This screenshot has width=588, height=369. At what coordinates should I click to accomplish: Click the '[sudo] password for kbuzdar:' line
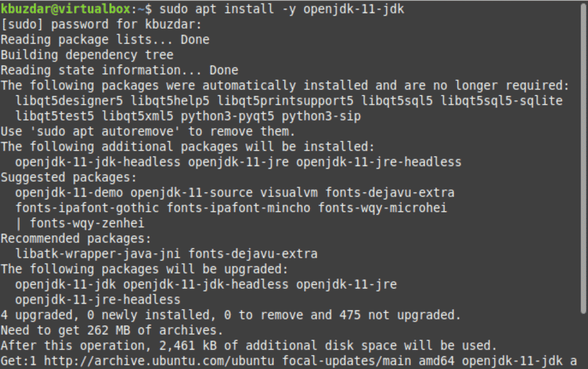102,25
